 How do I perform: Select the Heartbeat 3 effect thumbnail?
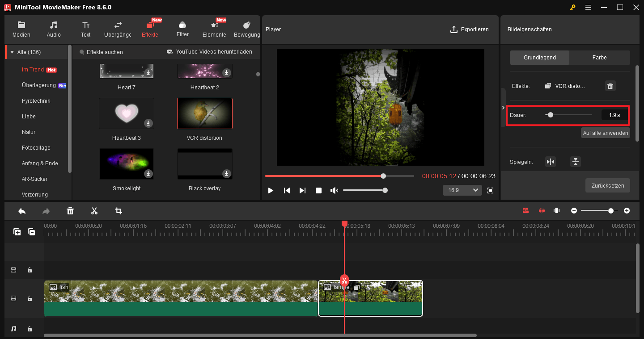click(x=127, y=113)
